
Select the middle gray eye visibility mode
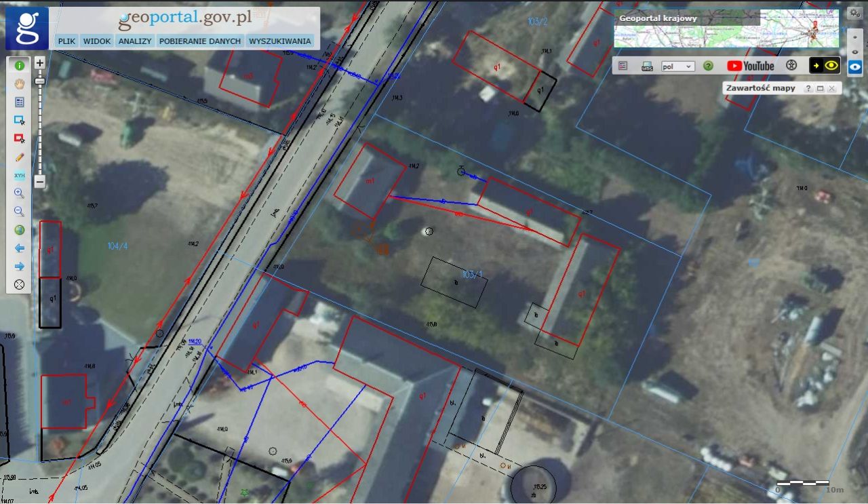pos(855,52)
